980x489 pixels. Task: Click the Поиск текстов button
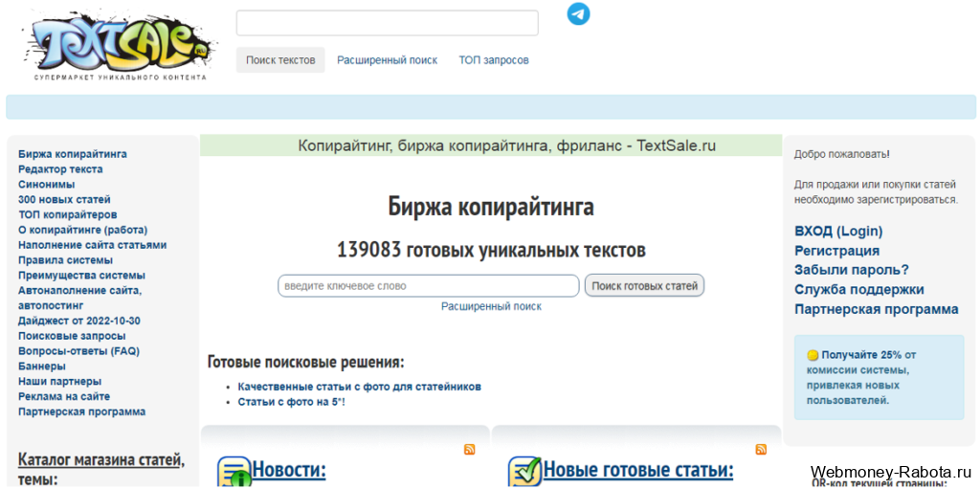click(x=280, y=60)
